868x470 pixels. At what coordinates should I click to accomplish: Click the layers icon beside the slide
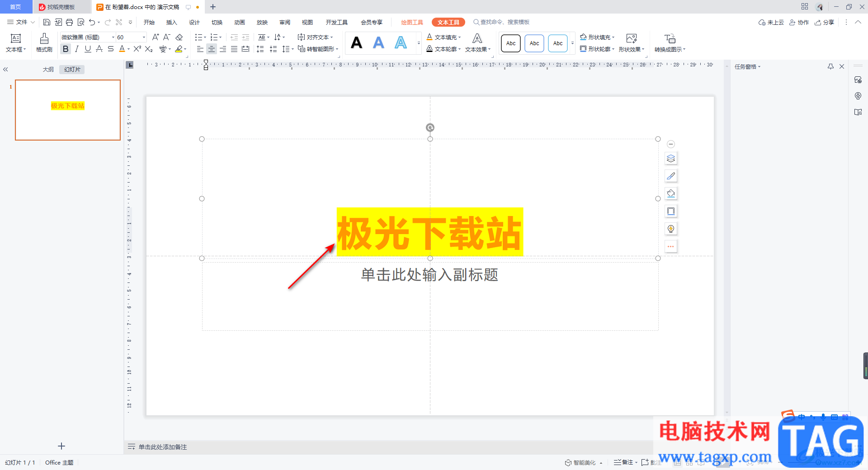coord(671,159)
